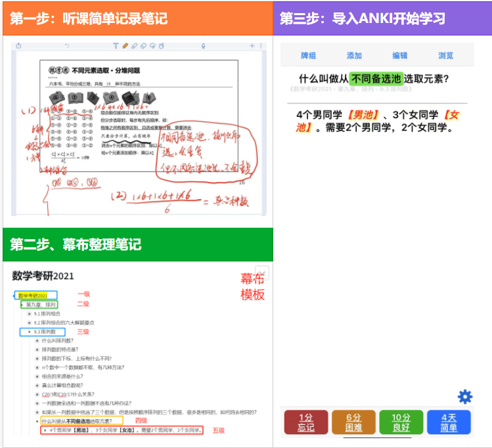492x448 pixels.
Task: Open the 编辑 tab in Anki
Action: [x=400, y=56]
